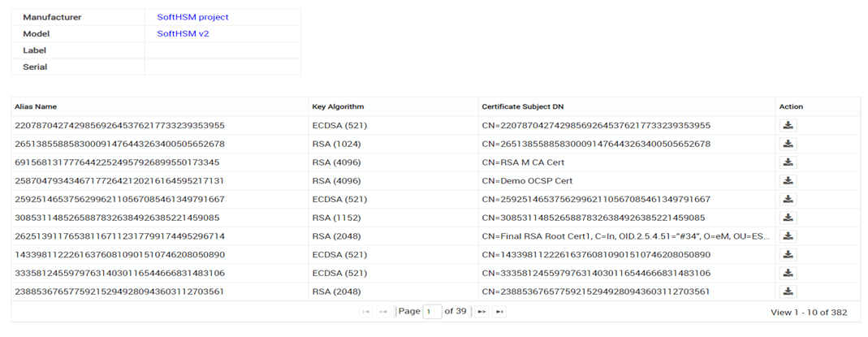Click the SoftHSM project manufacturer value

[192, 17]
